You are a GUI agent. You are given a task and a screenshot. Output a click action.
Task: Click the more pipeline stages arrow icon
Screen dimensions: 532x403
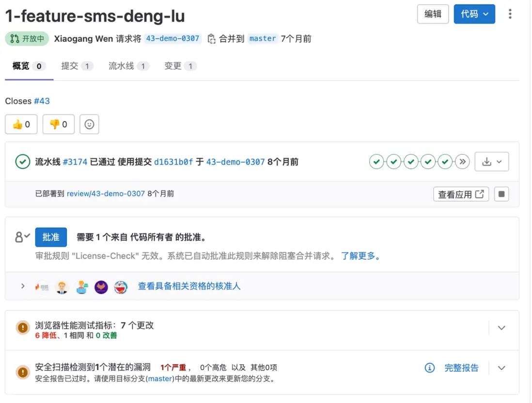pos(463,162)
